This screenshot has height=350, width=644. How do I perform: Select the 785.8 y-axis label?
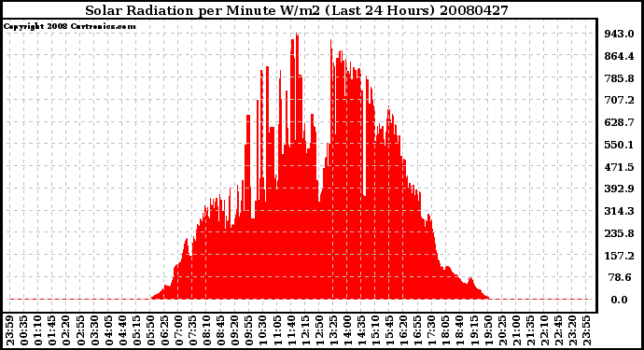(x=619, y=78)
